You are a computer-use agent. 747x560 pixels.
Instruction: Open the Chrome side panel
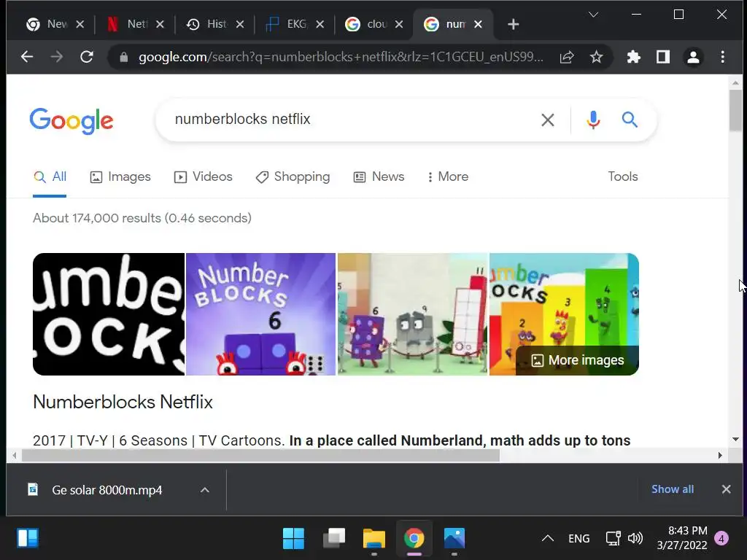click(662, 57)
